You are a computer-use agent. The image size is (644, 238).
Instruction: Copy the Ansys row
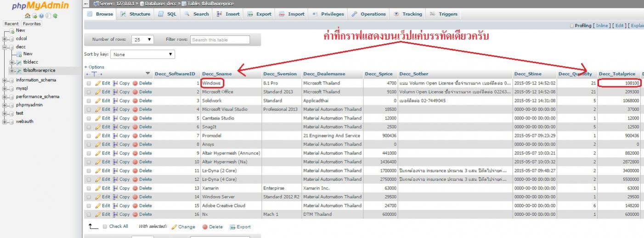click(121, 144)
